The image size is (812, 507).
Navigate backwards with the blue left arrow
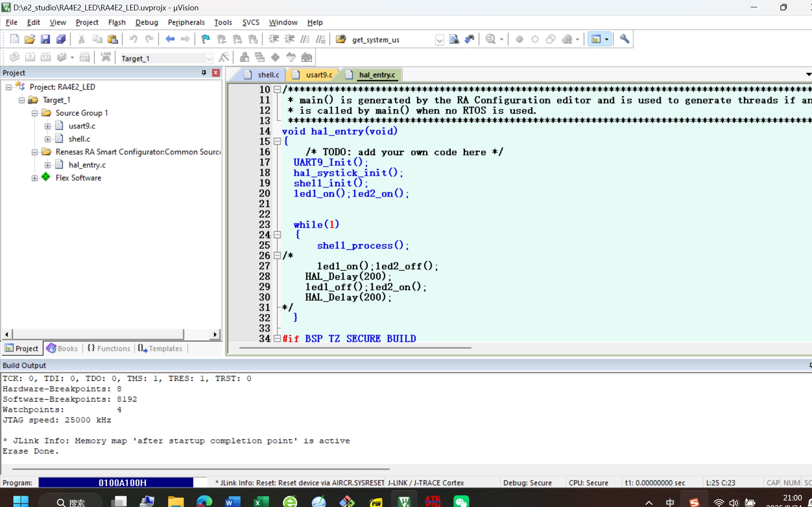170,39
